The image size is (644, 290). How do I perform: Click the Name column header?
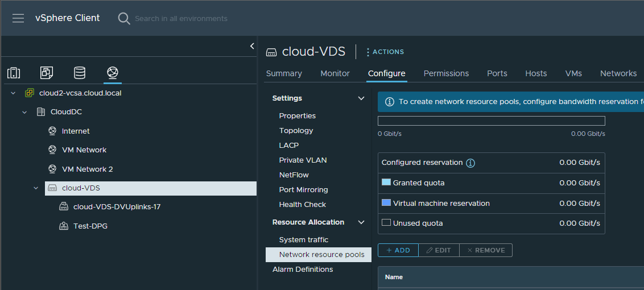point(394,277)
